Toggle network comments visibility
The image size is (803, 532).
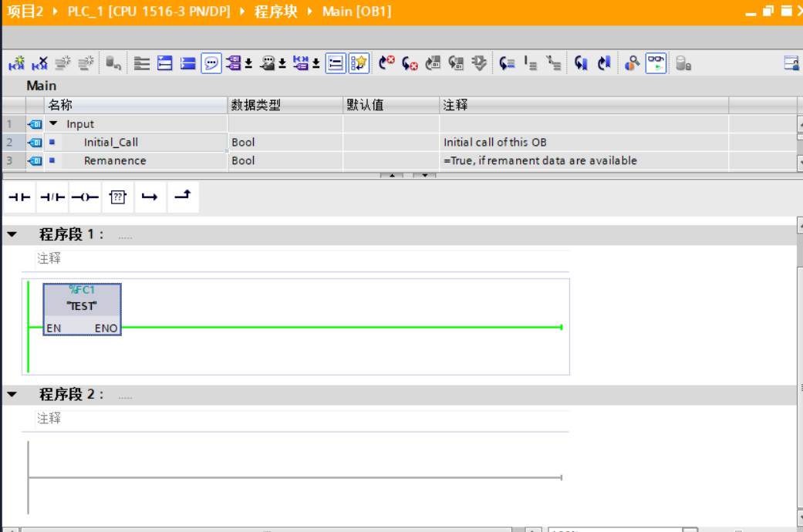(x=212, y=62)
